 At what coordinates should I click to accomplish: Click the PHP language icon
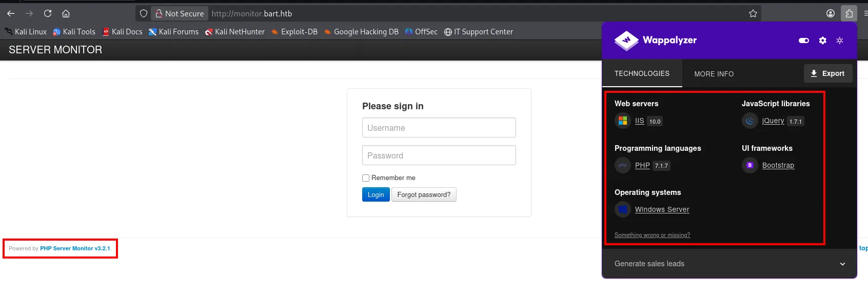pos(623,165)
